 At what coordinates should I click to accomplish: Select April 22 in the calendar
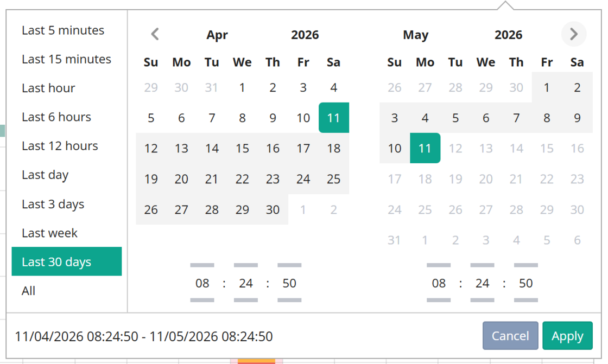[242, 178]
